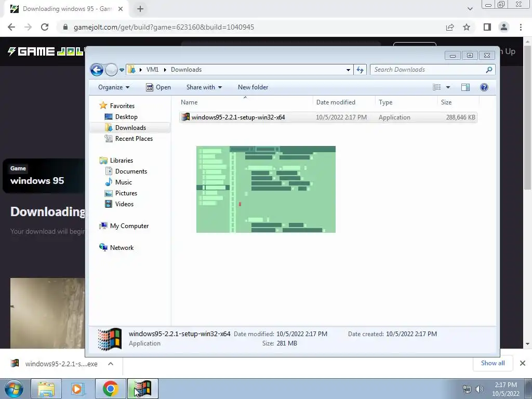This screenshot has height=399, width=532.
Task: Select Libraries in the navigation pane
Action: pyautogui.click(x=116, y=161)
